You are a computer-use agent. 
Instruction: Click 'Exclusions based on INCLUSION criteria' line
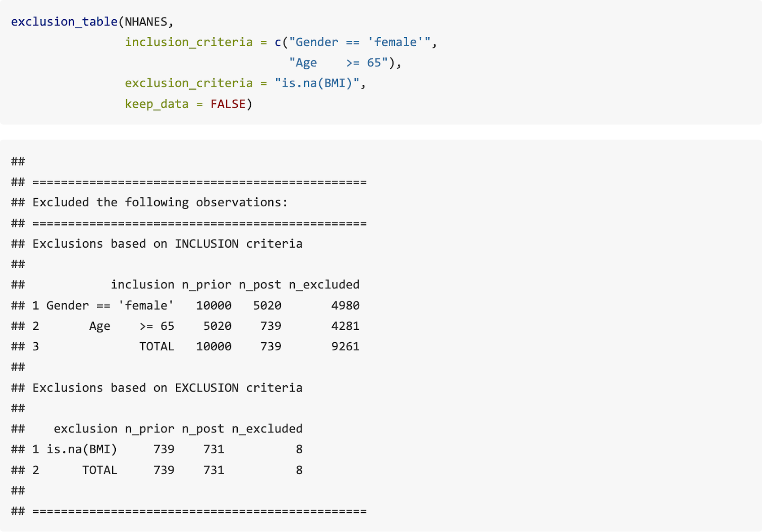click(x=167, y=244)
